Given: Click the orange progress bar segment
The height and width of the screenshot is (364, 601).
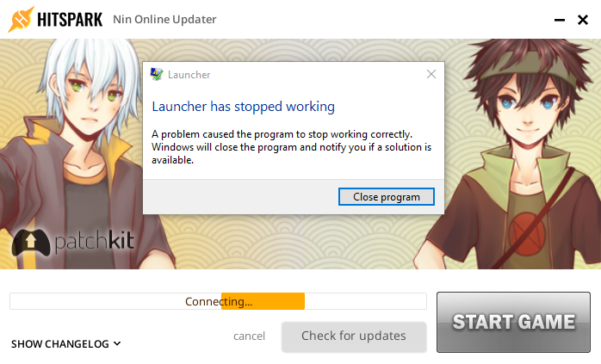Looking at the screenshot, I should (263, 301).
